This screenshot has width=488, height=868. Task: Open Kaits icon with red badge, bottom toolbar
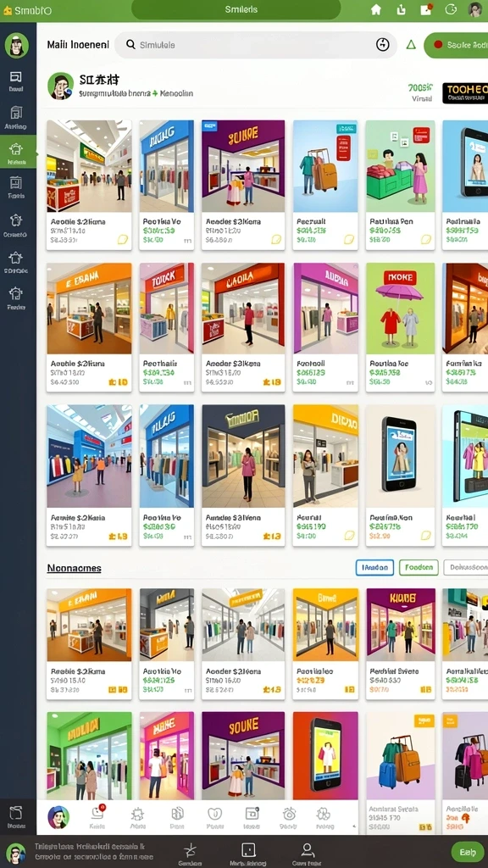97,816
